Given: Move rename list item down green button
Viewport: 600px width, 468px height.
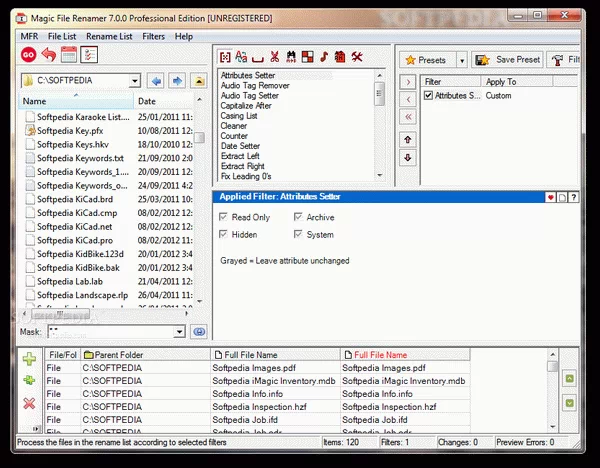Looking at the screenshot, I should click(x=569, y=403).
